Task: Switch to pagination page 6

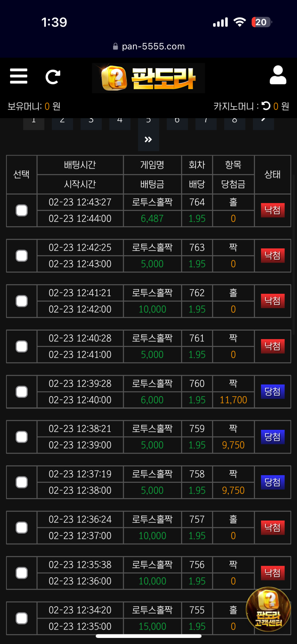Action: (x=177, y=121)
